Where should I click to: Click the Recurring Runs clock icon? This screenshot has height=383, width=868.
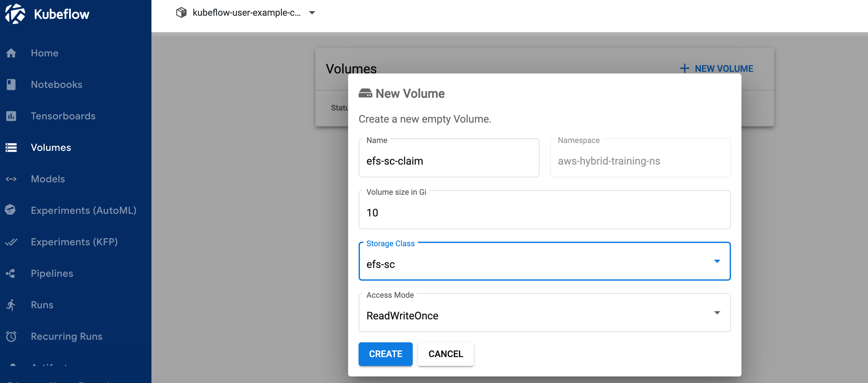pyautogui.click(x=11, y=336)
